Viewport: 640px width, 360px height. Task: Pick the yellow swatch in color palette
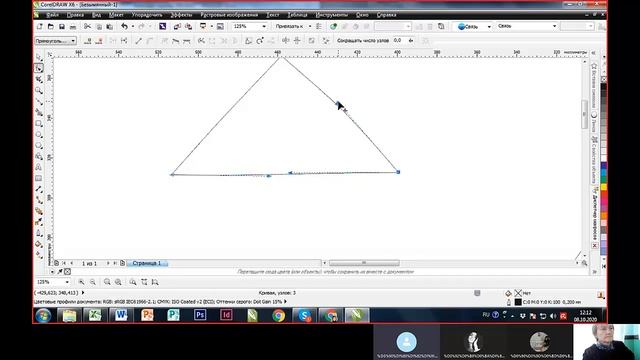(603, 187)
